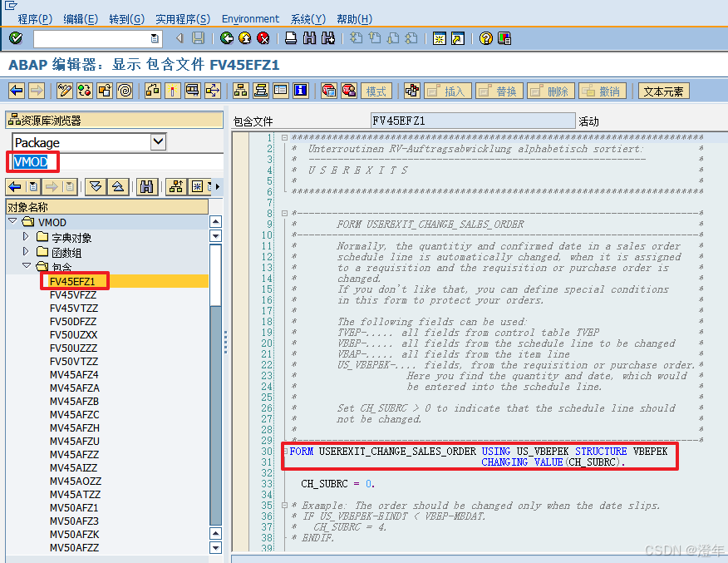This screenshot has height=563, width=728.
Task: Click the binoculars Find icon in repository browser
Action: [x=147, y=187]
